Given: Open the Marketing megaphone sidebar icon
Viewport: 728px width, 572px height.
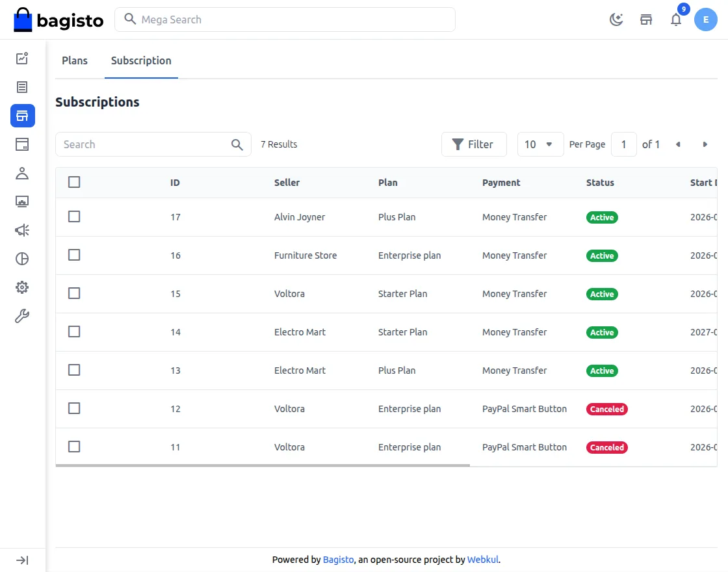Looking at the screenshot, I should click(x=22, y=230).
